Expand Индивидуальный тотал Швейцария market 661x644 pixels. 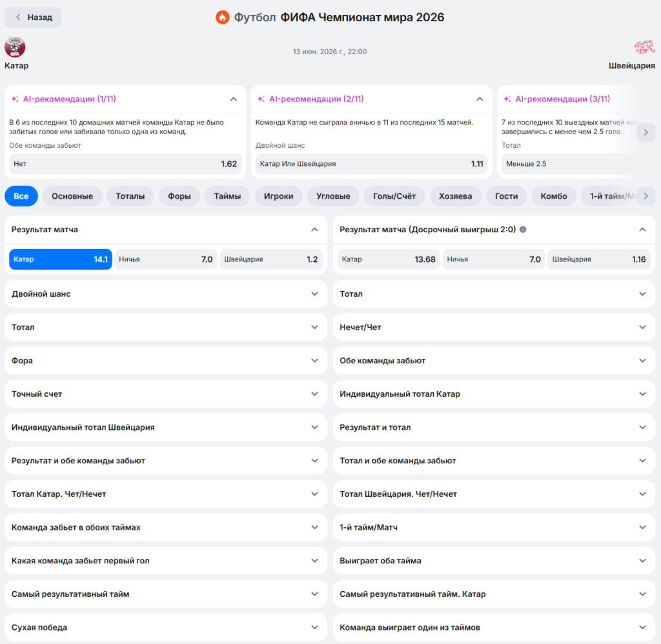click(x=166, y=427)
